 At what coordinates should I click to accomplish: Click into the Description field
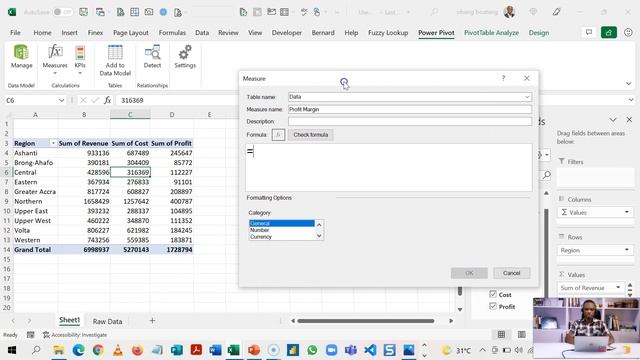click(410, 121)
